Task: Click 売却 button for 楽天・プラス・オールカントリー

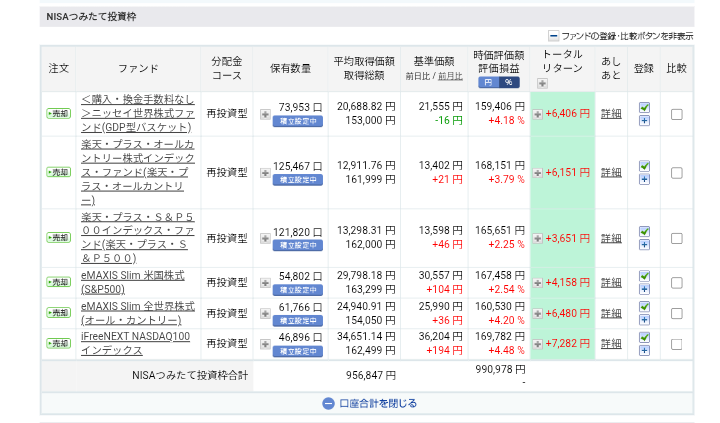Action: [x=59, y=172]
